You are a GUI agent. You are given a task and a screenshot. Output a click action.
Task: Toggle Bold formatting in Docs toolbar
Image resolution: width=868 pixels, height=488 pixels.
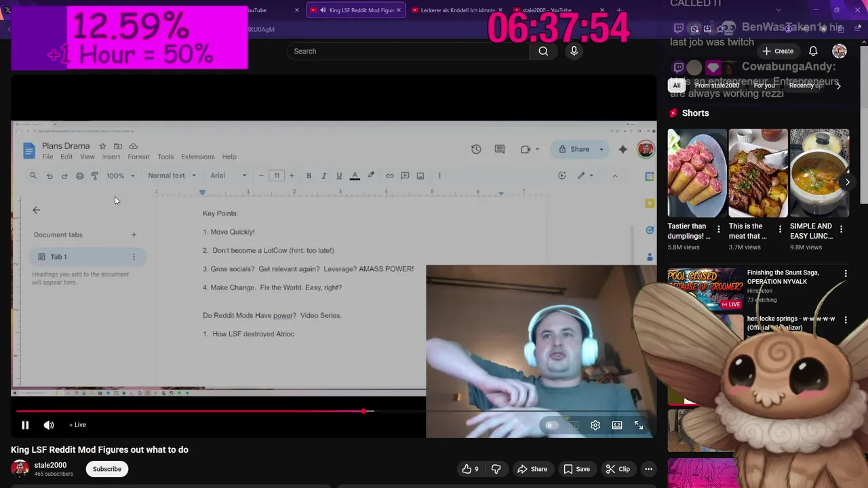[309, 176]
